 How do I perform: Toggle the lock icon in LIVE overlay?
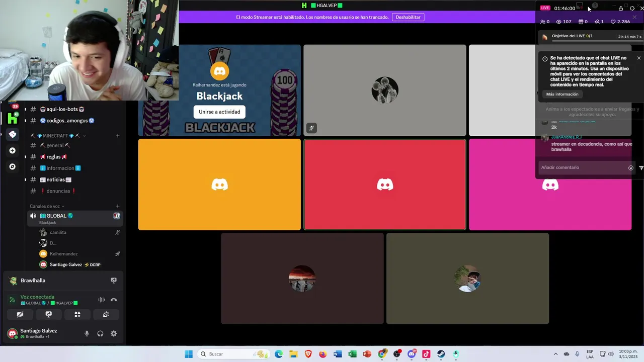tap(620, 8)
